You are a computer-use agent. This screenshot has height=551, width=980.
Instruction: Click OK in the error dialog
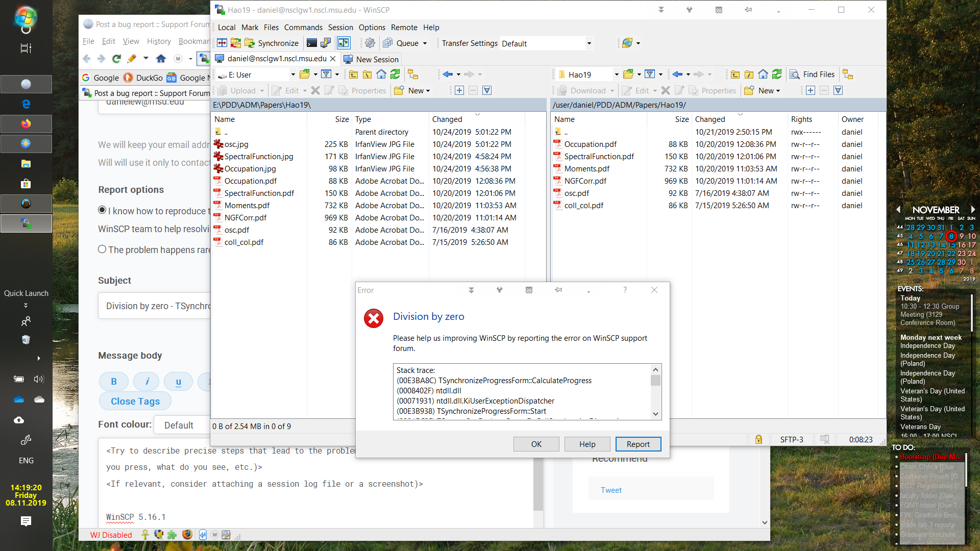(x=536, y=444)
